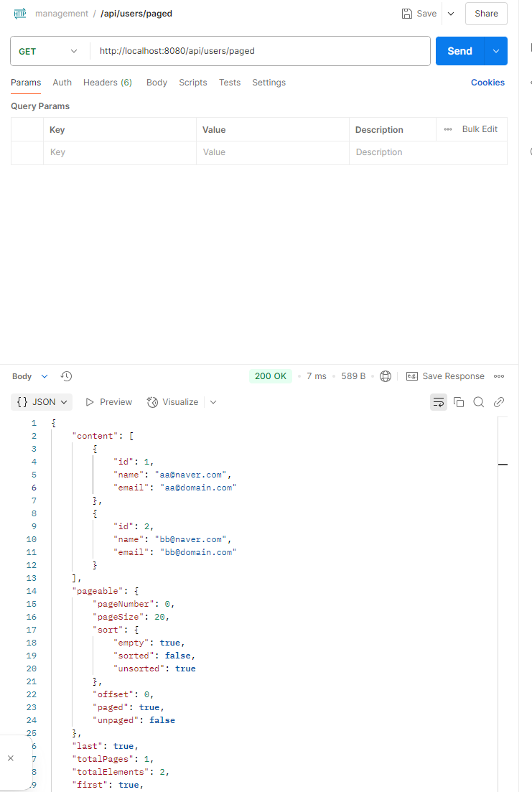Viewport: 532px width, 792px height.
Task: Open the Headers (6) tab
Action: pos(107,83)
